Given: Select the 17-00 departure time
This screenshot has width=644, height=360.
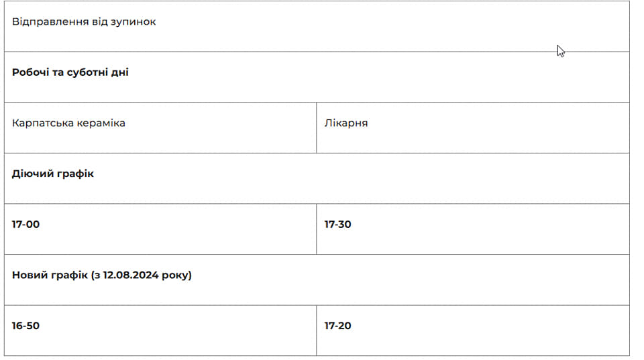Looking at the screenshot, I should tap(25, 225).
